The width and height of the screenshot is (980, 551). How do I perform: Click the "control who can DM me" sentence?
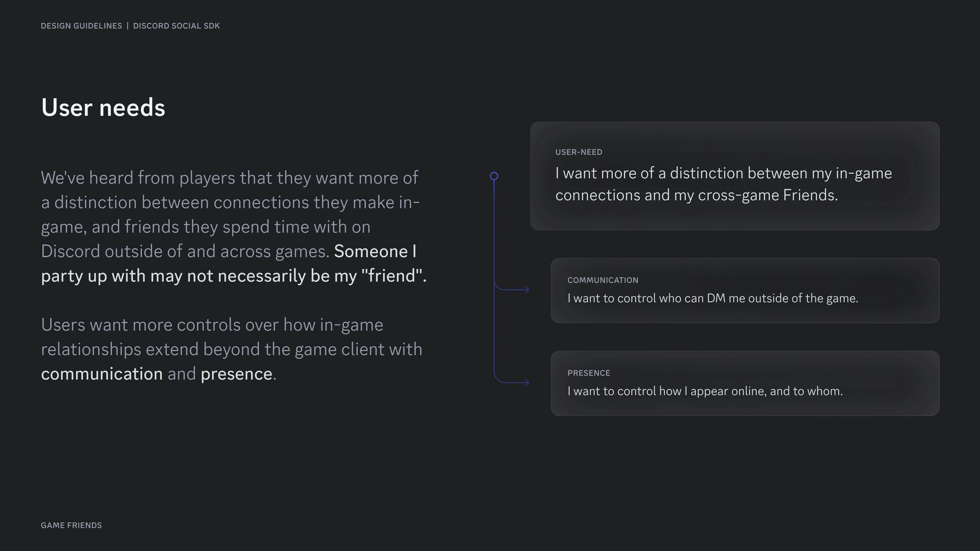713,298
